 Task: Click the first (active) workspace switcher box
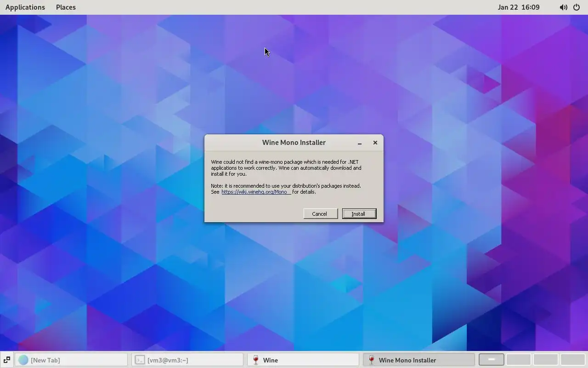coord(491,359)
